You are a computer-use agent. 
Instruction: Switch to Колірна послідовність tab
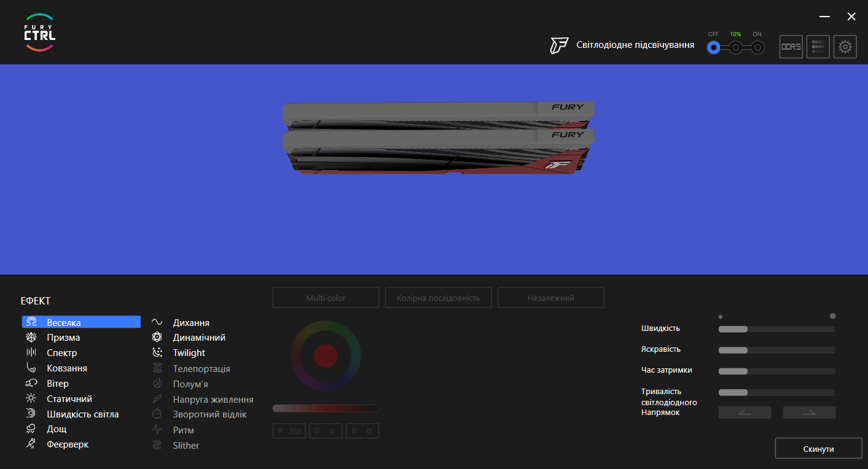(438, 298)
